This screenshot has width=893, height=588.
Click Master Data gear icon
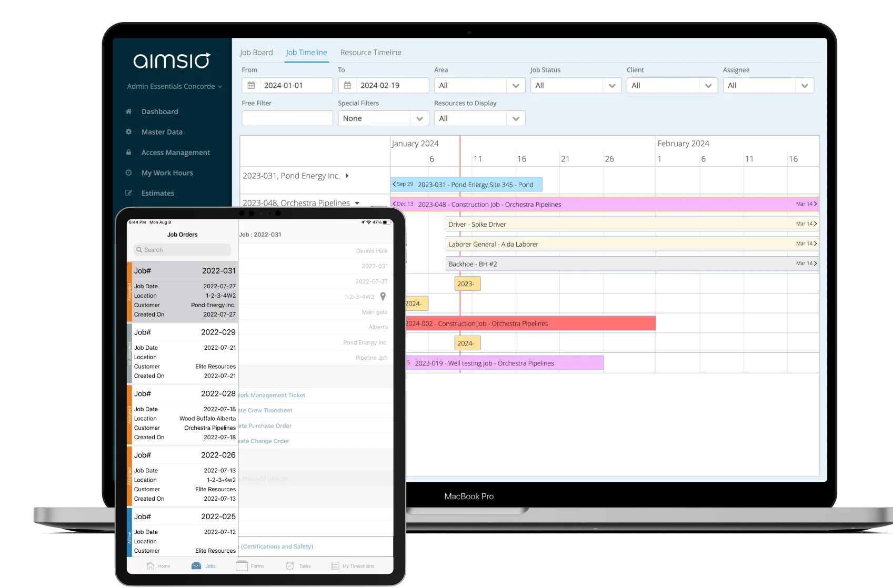(128, 132)
